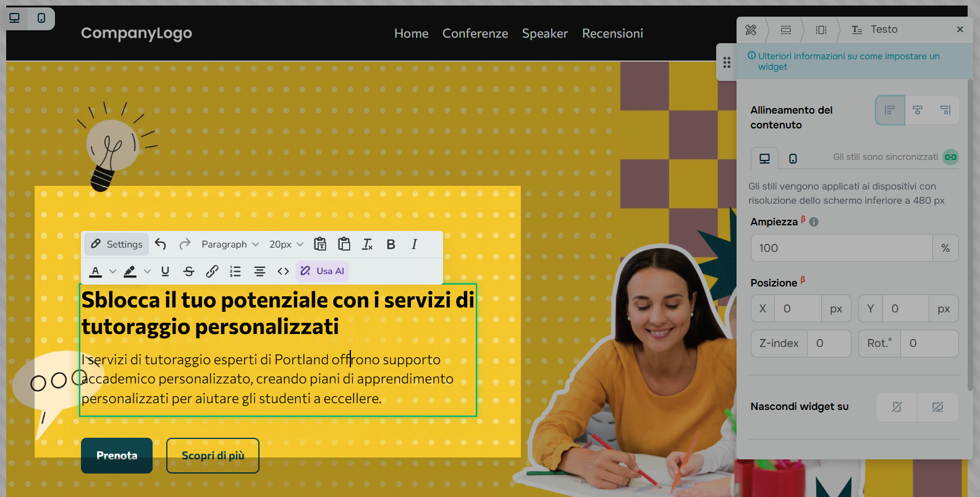Switch canvas to desktop preview
Screen dimensions: 980x497
(x=14, y=18)
